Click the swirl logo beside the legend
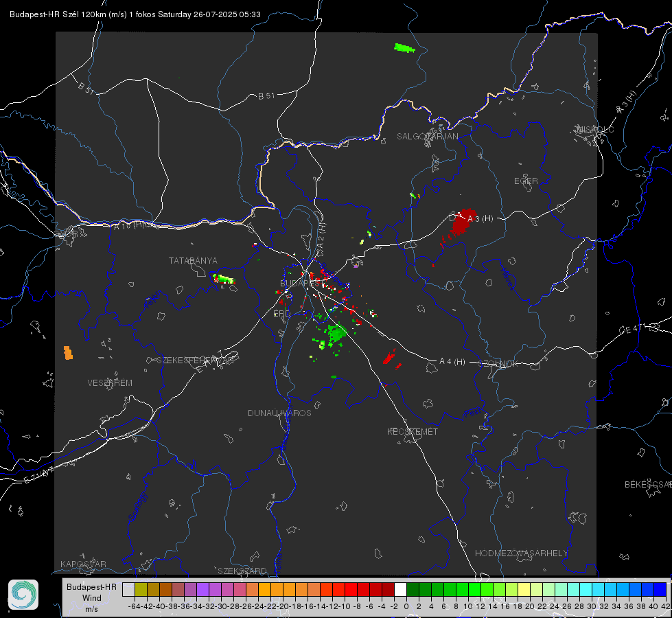The image size is (672, 618). pos(23,595)
